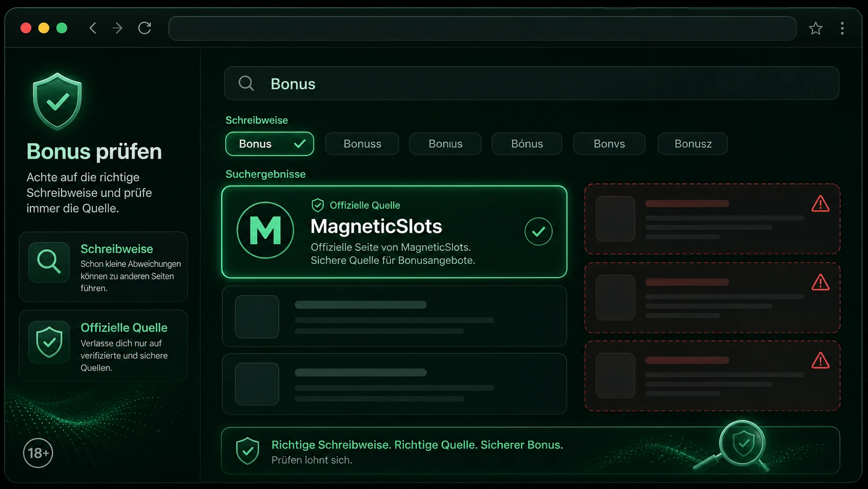Click the Schreibweise magnifier icon in sidebar

click(49, 262)
